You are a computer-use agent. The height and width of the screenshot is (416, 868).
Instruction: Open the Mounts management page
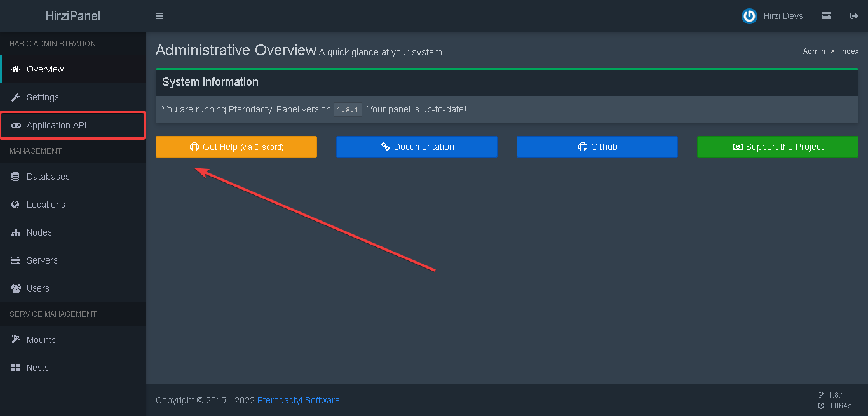pos(41,340)
